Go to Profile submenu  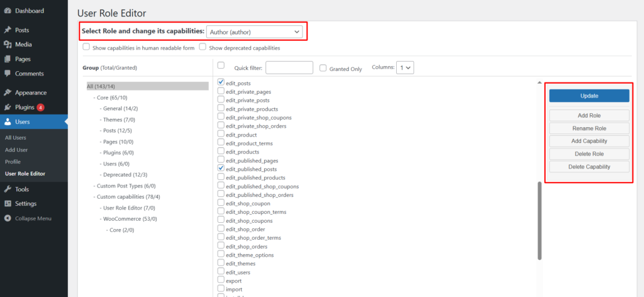pyautogui.click(x=13, y=162)
